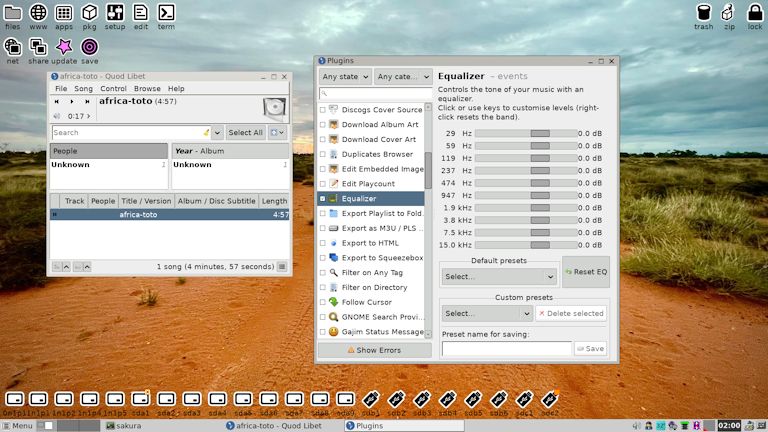The height and width of the screenshot is (432, 768).
Task: Open the Default presets Select dropdown
Action: 499,276
